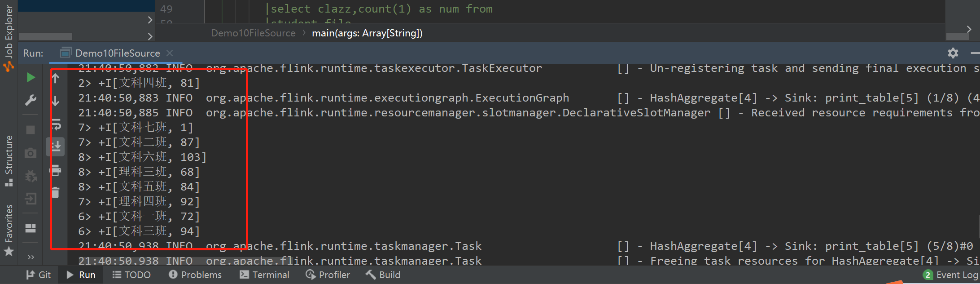The width and height of the screenshot is (980, 284).
Task: Click the layout icon in Run sidebar
Action: pos(31,228)
